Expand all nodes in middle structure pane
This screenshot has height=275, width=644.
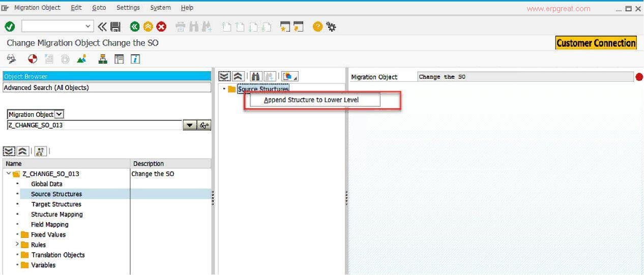tap(224, 76)
